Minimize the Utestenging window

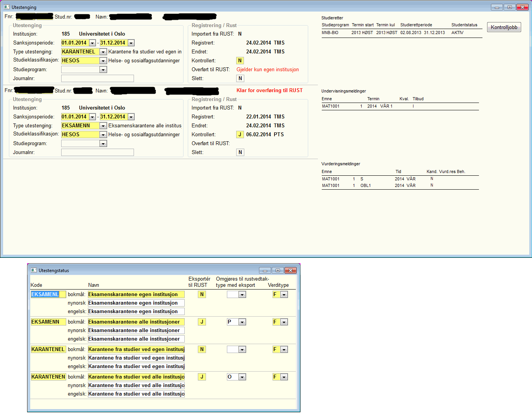click(497, 7)
